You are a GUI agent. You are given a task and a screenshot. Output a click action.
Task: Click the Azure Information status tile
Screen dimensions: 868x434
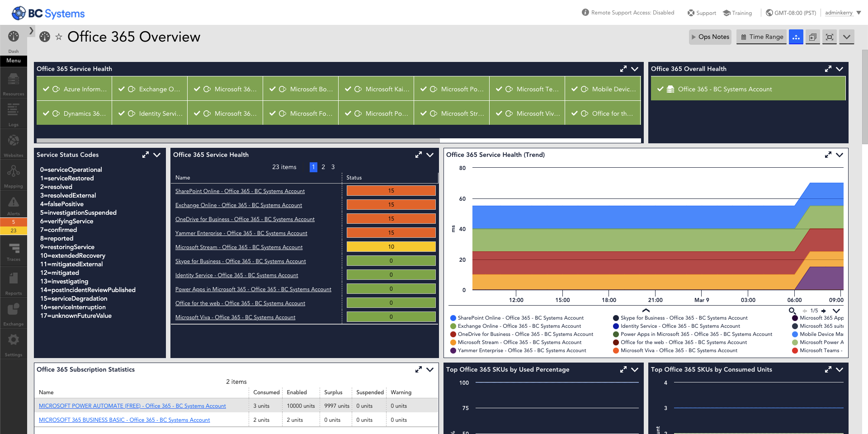(x=75, y=89)
